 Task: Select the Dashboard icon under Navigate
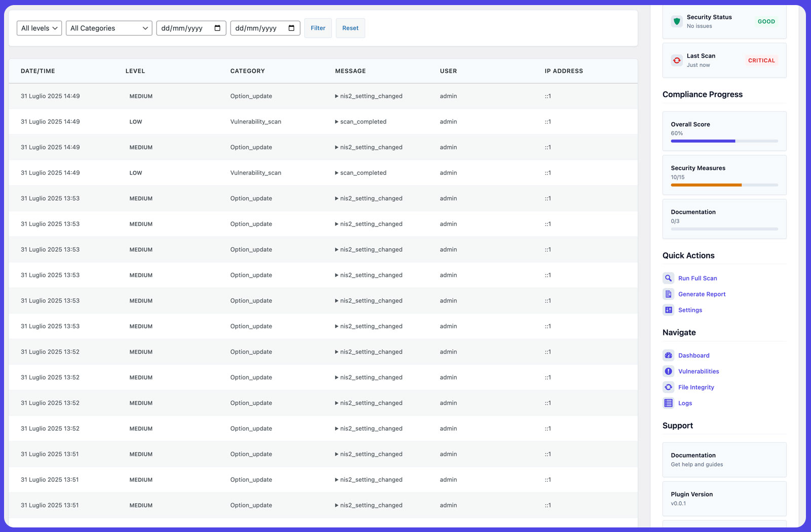pos(669,355)
